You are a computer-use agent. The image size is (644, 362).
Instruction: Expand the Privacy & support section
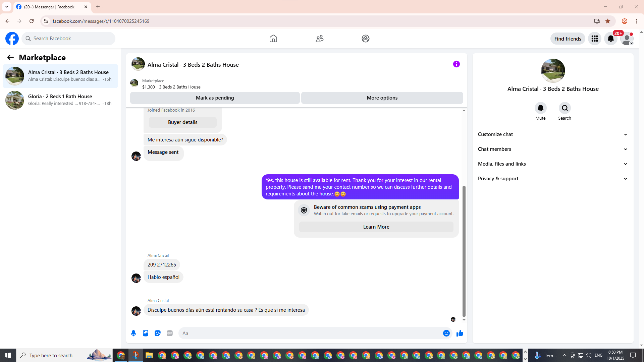pos(553,179)
